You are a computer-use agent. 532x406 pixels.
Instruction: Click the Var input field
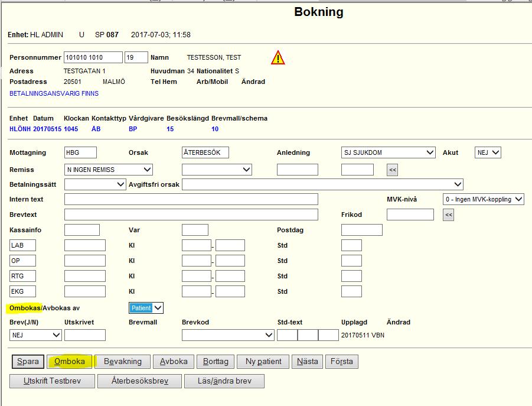[195, 230]
